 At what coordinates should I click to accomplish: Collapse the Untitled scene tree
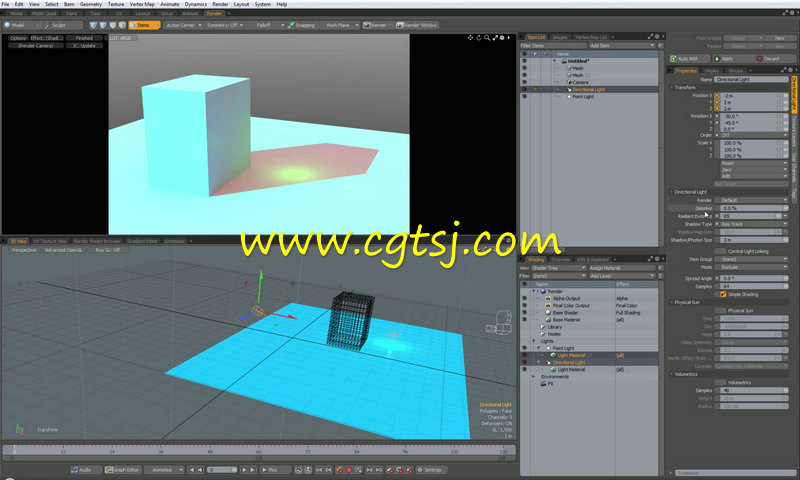(555, 61)
